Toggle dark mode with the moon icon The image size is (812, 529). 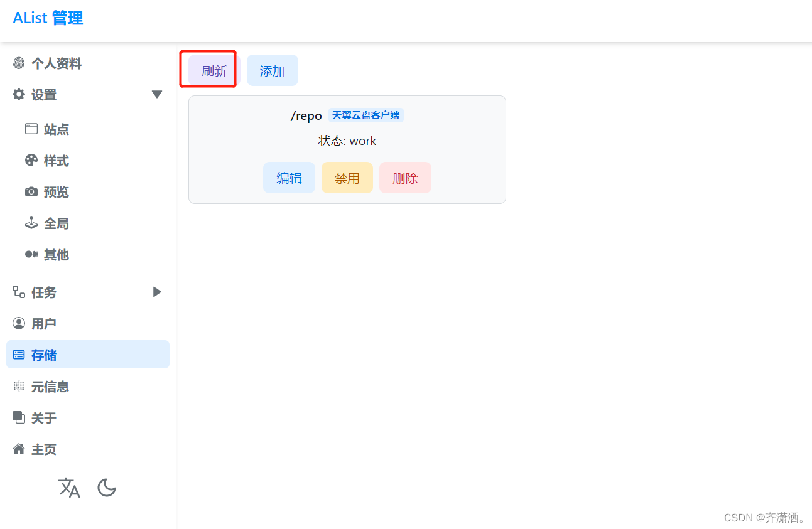pyautogui.click(x=107, y=488)
